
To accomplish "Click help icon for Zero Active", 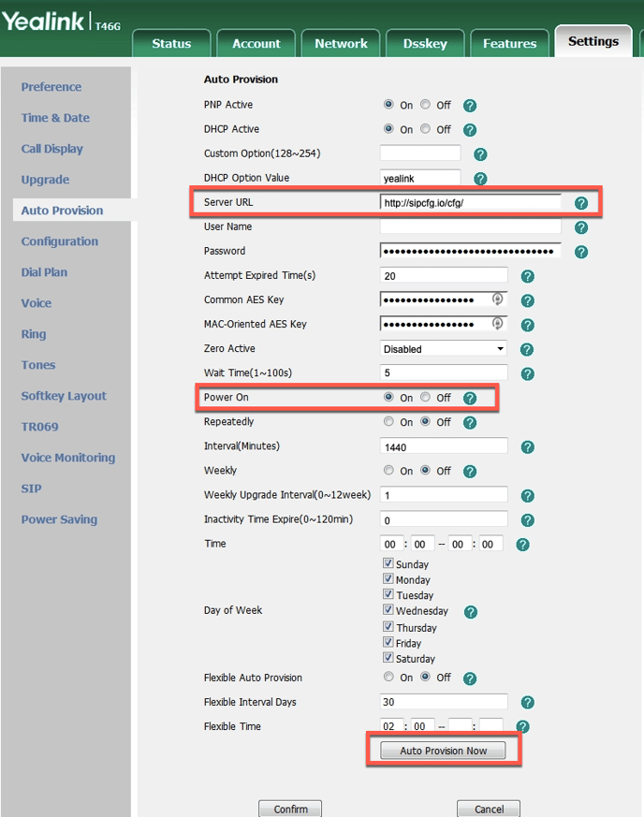I will [x=526, y=349].
